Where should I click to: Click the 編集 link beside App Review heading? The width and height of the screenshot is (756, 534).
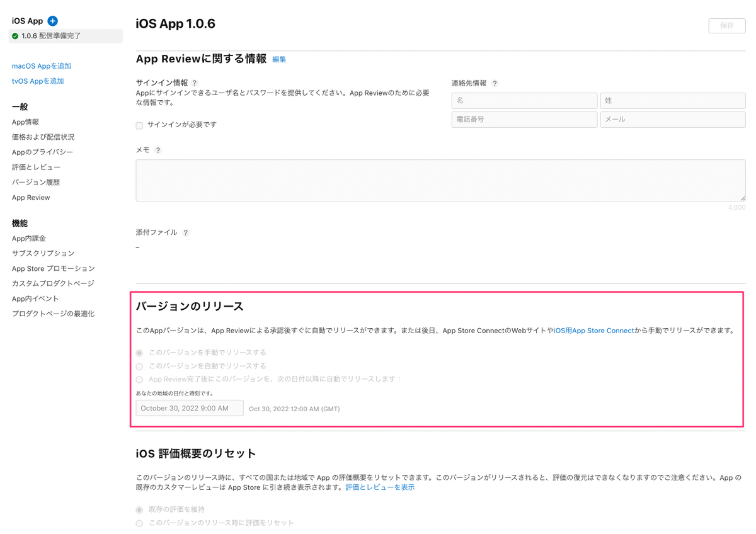(x=279, y=59)
